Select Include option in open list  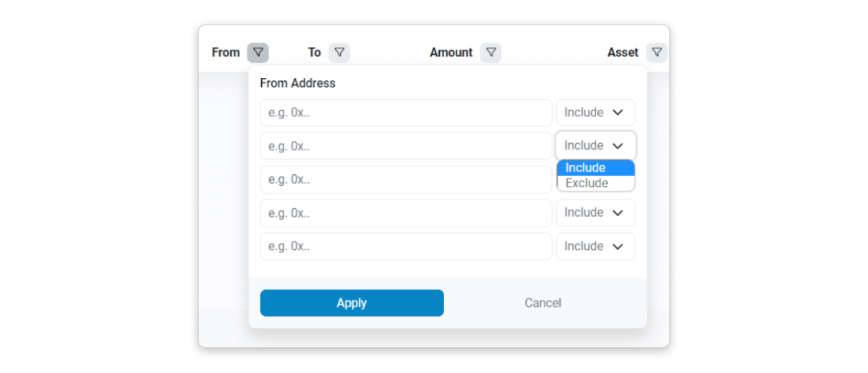[x=596, y=168]
